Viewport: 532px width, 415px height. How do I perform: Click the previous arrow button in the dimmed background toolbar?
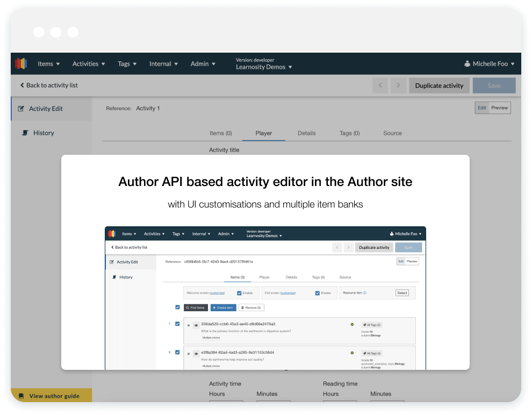point(380,85)
